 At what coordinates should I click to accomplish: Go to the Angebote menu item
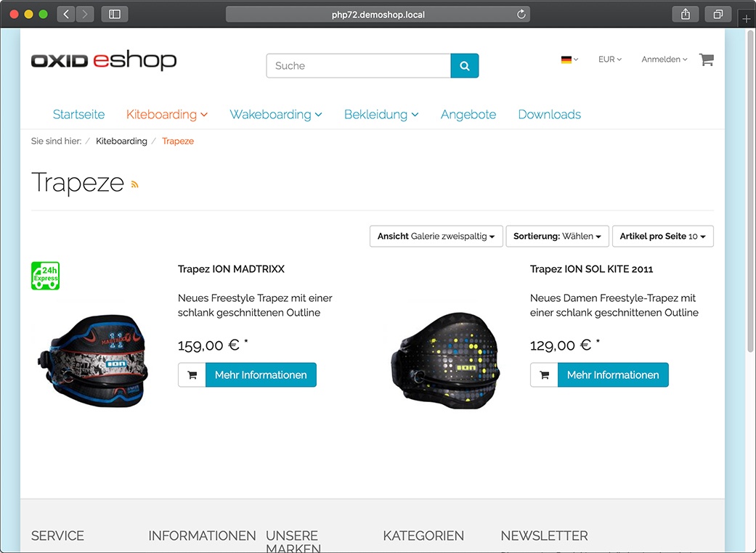(468, 114)
